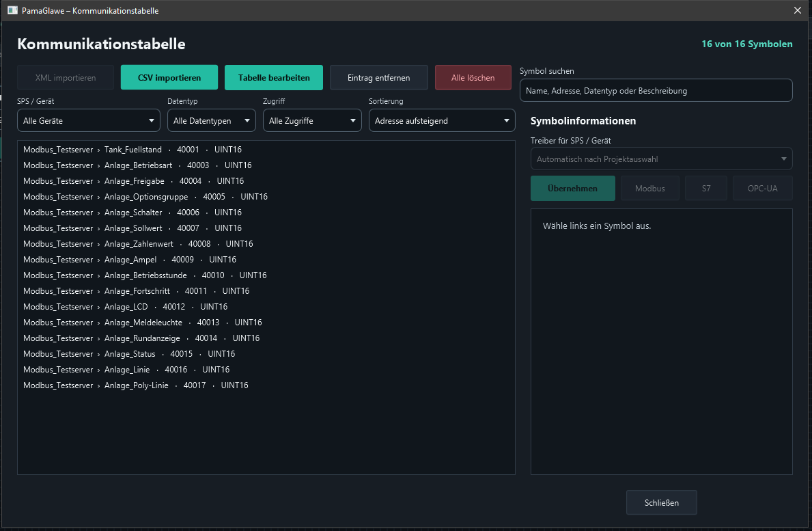Open Automatisch nach Projektauswahl driver dropdown
The image size is (812, 531).
661,159
